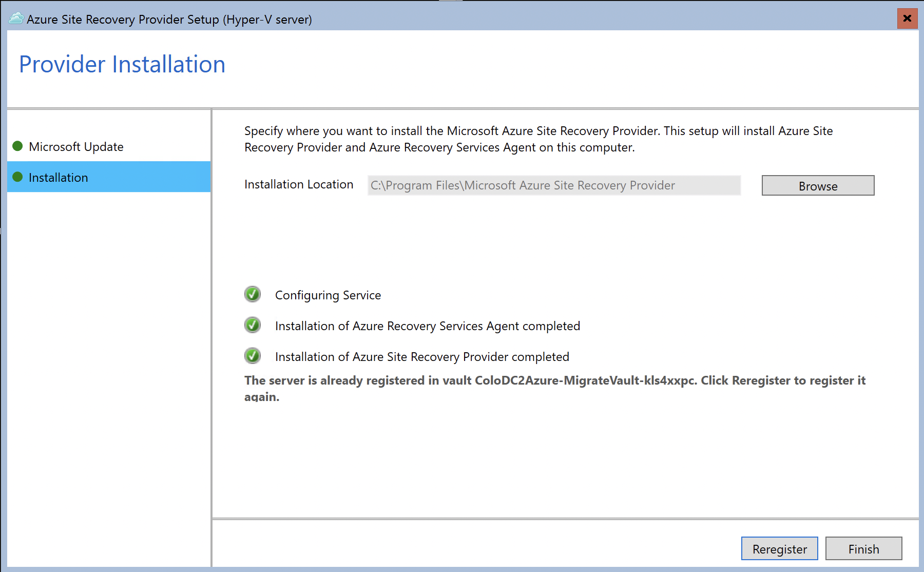
Task: Select the Microsoft Update step in the sidebar
Action: [77, 146]
